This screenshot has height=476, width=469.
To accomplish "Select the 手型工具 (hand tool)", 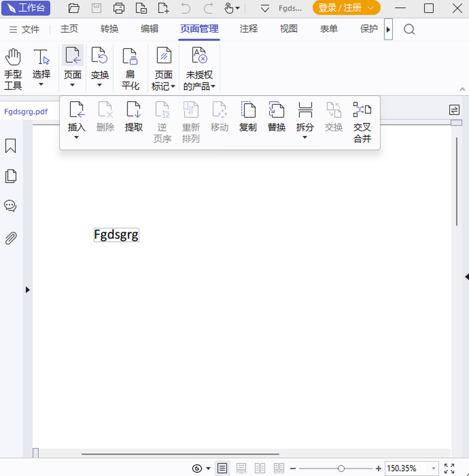I will tap(13, 67).
